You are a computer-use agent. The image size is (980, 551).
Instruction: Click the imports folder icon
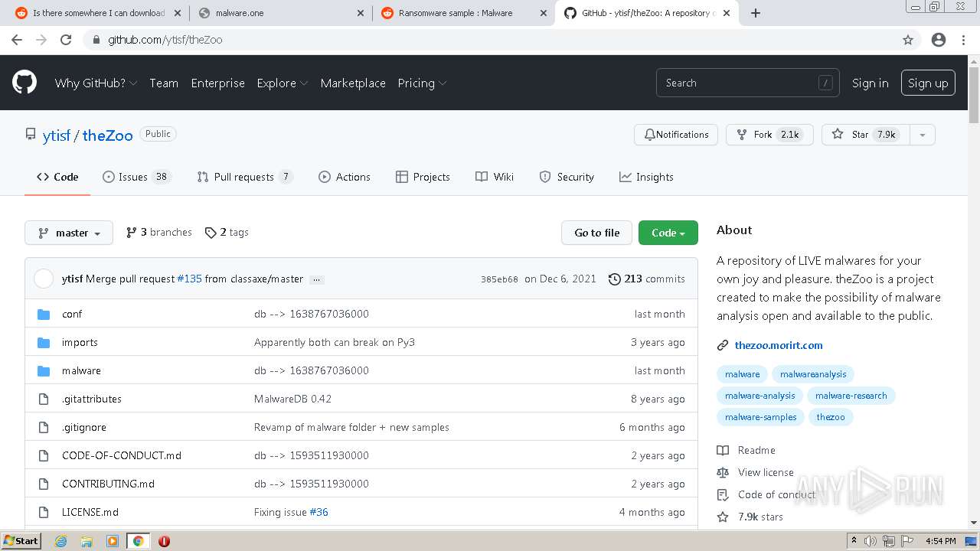pos(44,342)
